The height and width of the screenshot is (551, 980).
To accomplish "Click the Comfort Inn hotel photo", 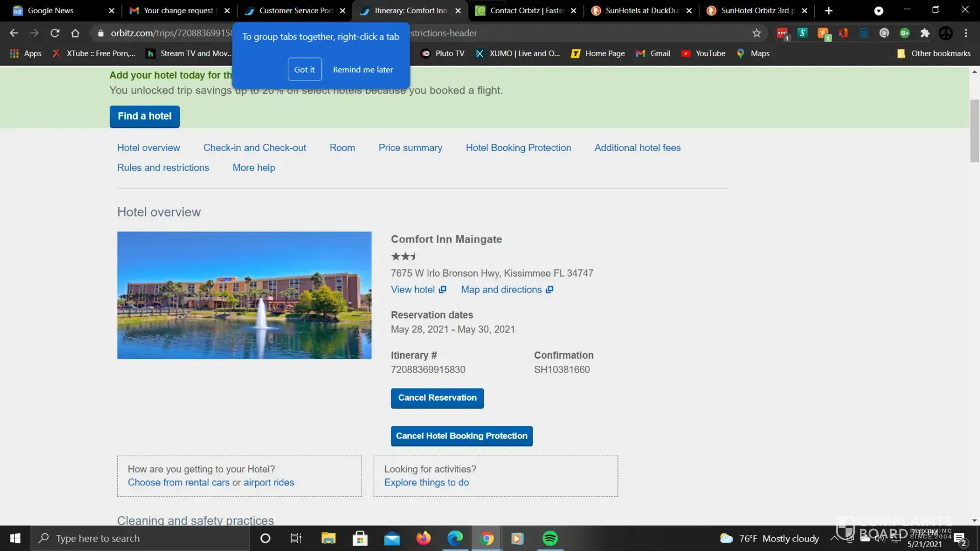I will point(244,295).
